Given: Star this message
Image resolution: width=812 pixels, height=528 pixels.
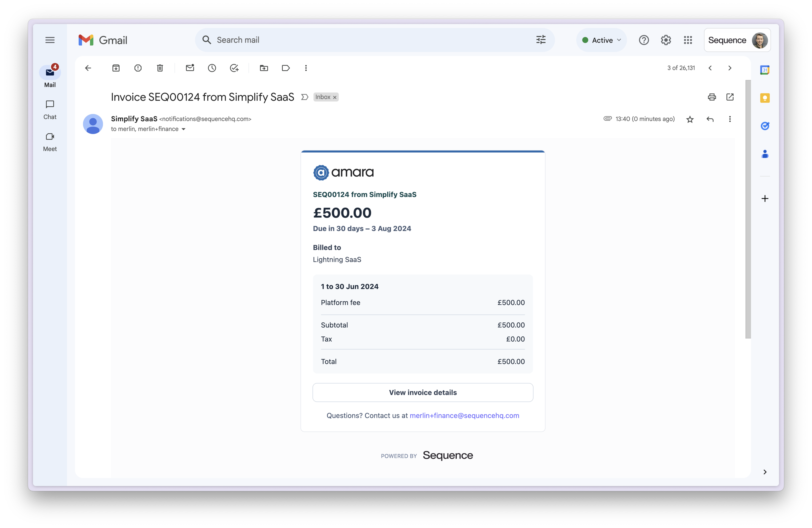Looking at the screenshot, I should tap(690, 119).
